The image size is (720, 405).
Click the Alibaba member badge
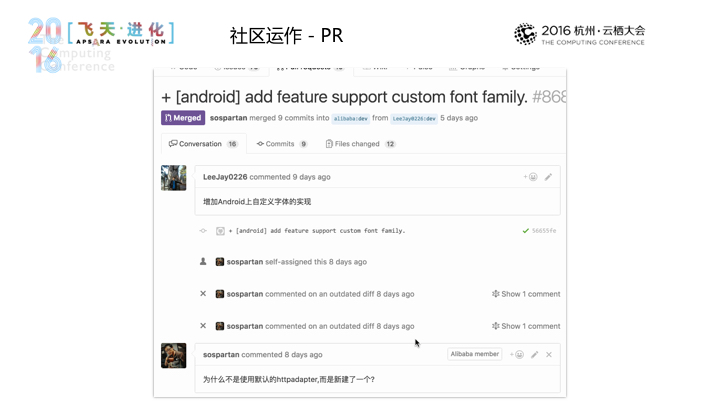pyautogui.click(x=474, y=354)
